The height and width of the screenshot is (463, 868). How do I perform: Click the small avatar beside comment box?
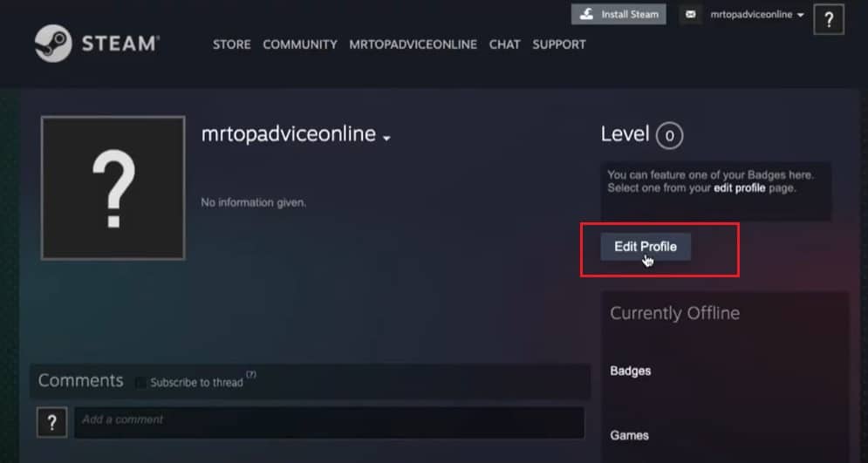(x=52, y=423)
